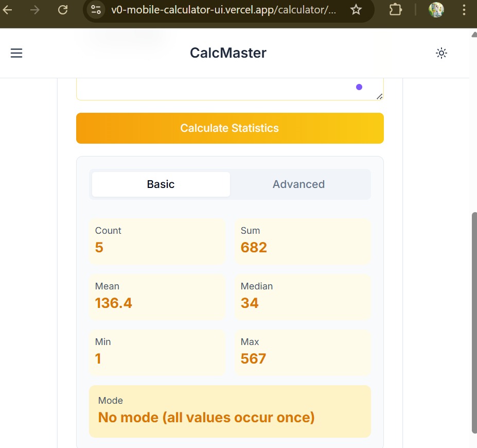Select the Basic tab

click(x=161, y=184)
